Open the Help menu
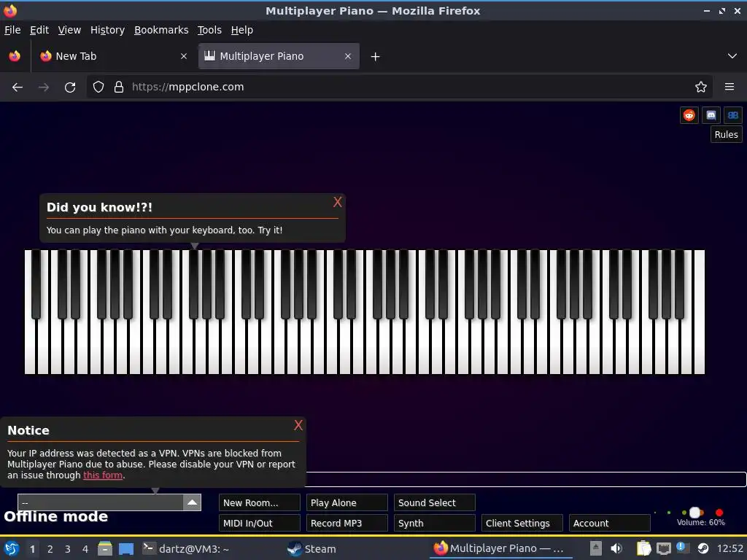This screenshot has height=560, width=747. pyautogui.click(x=242, y=30)
